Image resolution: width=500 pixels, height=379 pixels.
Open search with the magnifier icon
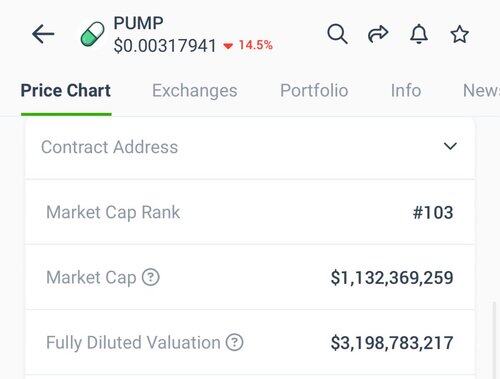click(337, 34)
